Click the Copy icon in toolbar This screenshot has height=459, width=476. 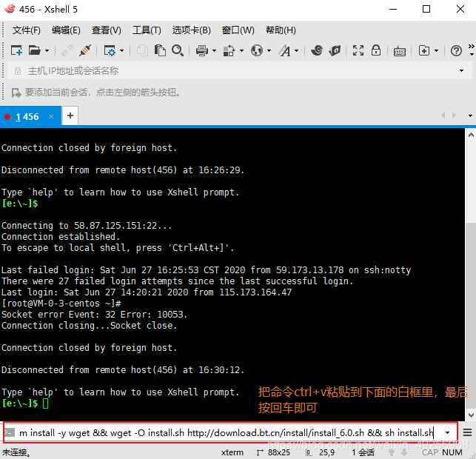(142, 50)
